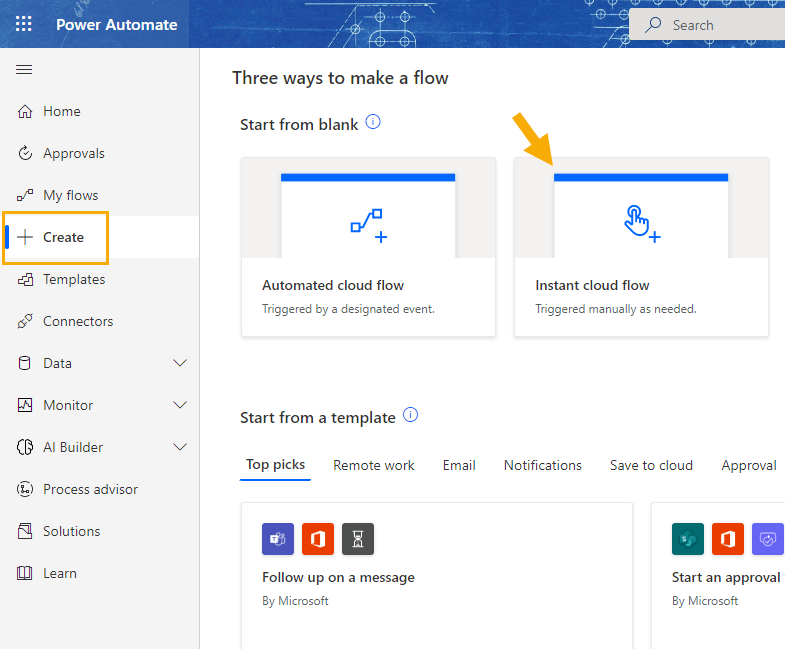Click the 'Three ways to make a flow' heading
Screen dimensions: 785x649
(340, 78)
